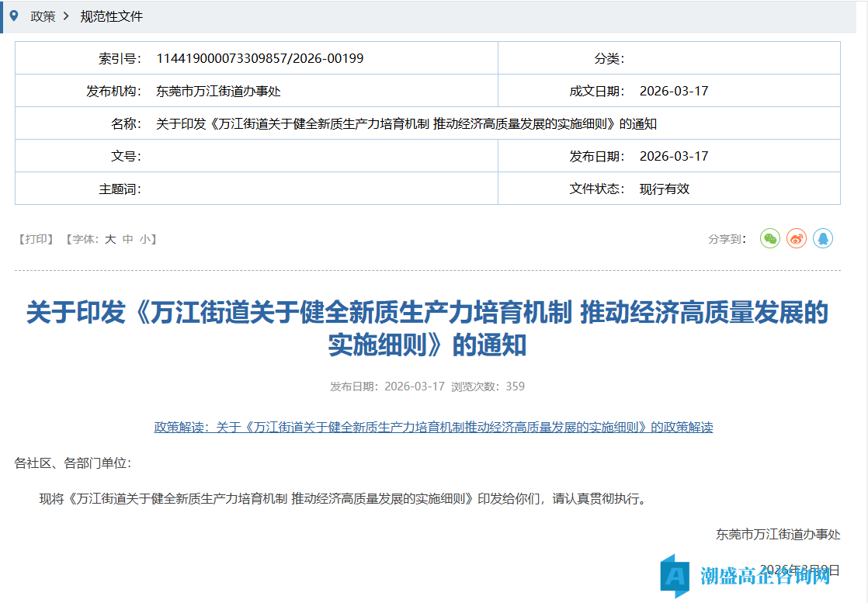Click the 字体 label
Viewport: 868px width, 603px height.
click(x=85, y=239)
